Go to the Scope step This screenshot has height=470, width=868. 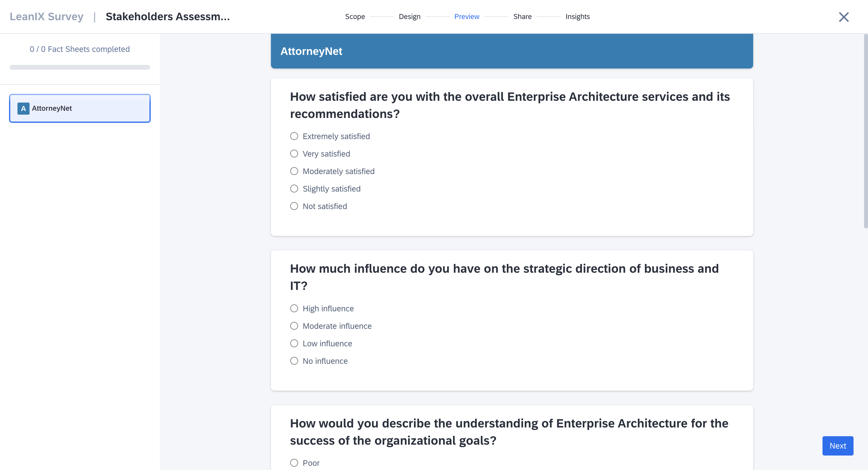pyautogui.click(x=355, y=17)
